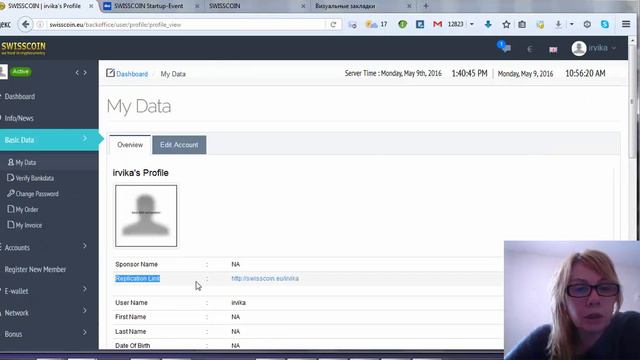
Task: Click the Skype extension icon
Action: pos(605,24)
